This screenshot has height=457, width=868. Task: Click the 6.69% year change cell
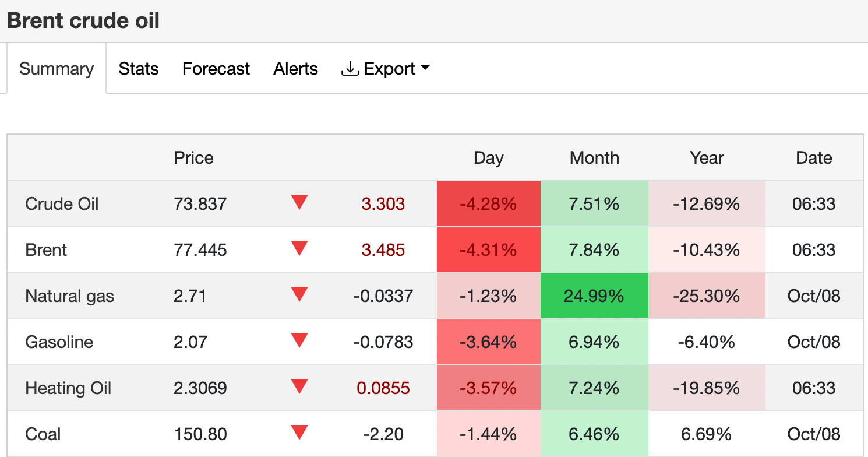[x=707, y=434]
